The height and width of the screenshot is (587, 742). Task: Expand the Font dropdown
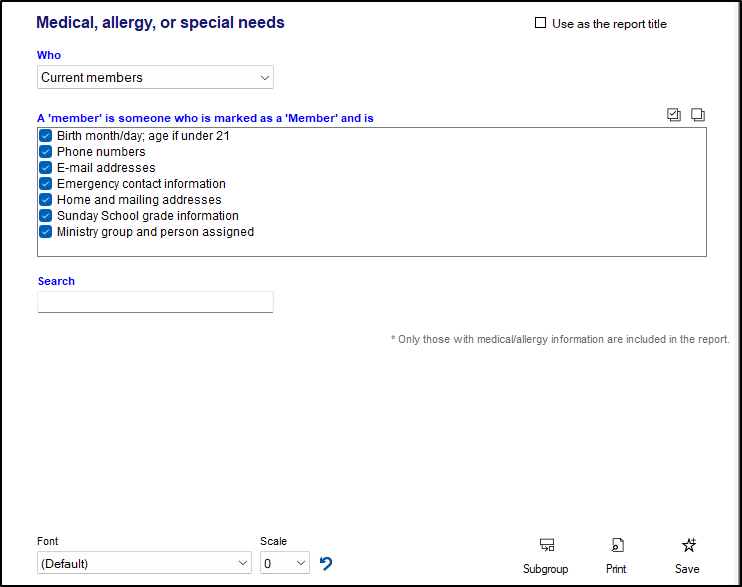144,564
